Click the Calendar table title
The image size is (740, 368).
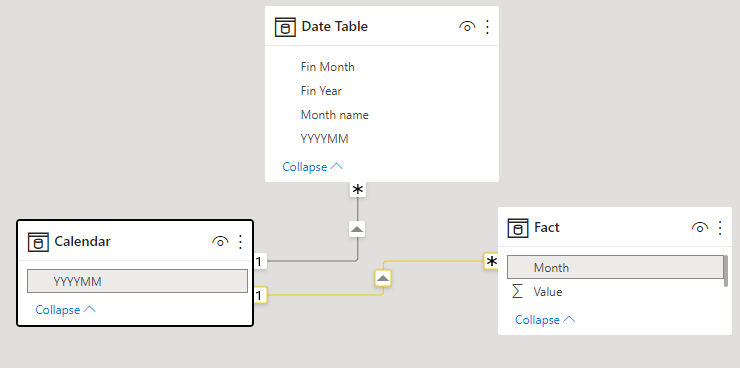(83, 242)
